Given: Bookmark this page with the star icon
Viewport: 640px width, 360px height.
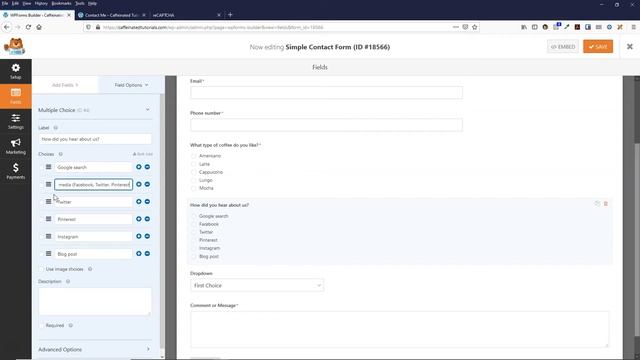Looking at the screenshot, I should (x=474, y=27).
